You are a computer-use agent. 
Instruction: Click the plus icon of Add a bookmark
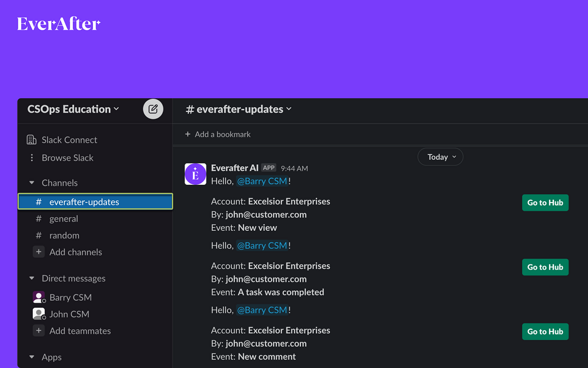188,134
